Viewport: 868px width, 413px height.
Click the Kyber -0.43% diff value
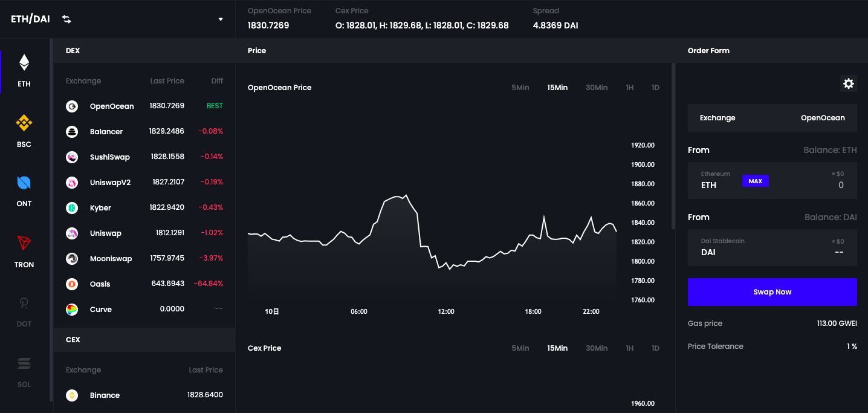[x=211, y=208]
